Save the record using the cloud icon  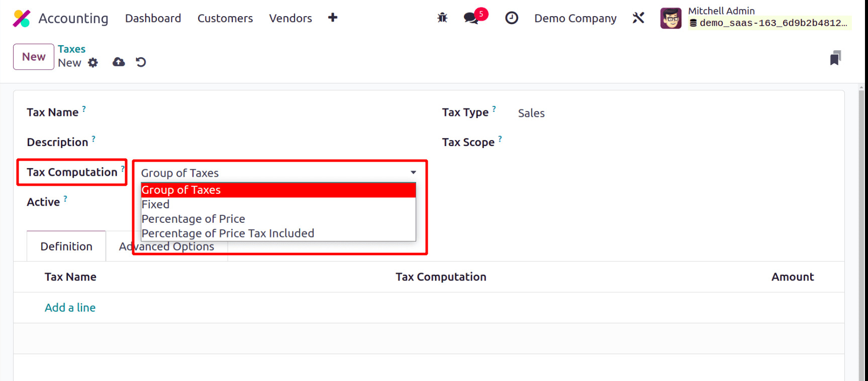[119, 62]
